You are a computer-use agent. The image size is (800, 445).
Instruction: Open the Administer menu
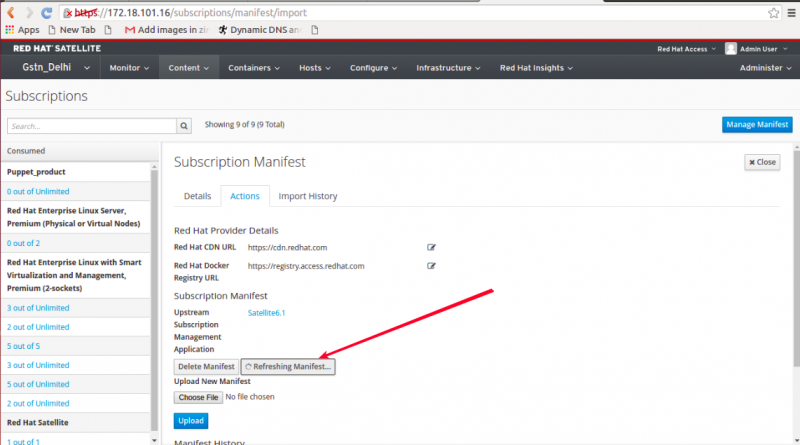pyautogui.click(x=765, y=68)
